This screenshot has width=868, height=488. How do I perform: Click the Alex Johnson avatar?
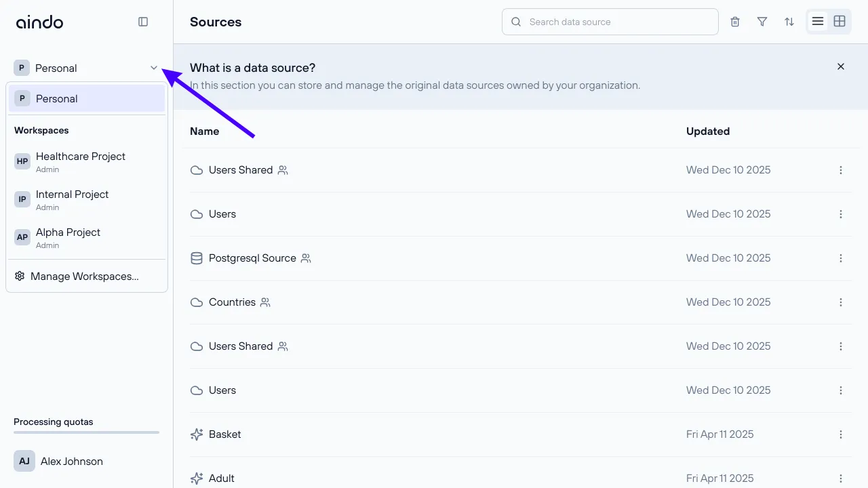click(24, 461)
